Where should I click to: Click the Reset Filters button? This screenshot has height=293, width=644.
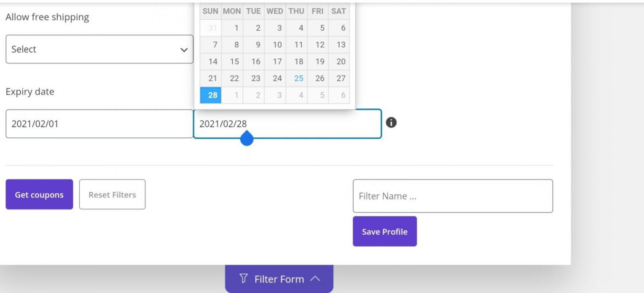tap(112, 194)
